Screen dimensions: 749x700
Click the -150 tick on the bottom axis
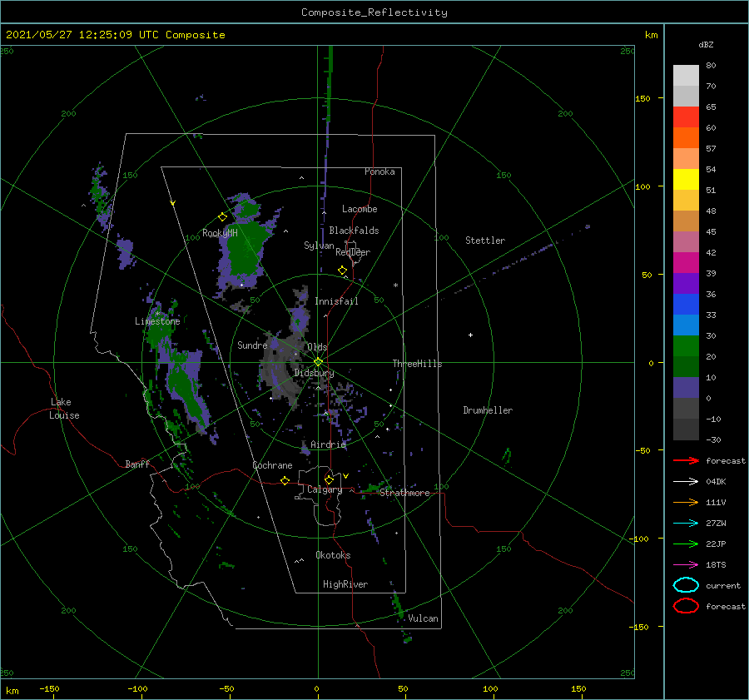49,688
